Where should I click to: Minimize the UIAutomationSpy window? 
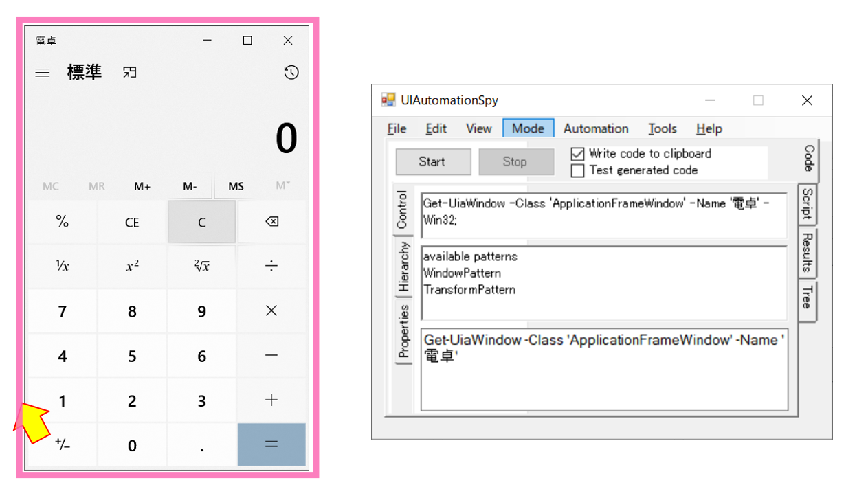click(x=711, y=100)
